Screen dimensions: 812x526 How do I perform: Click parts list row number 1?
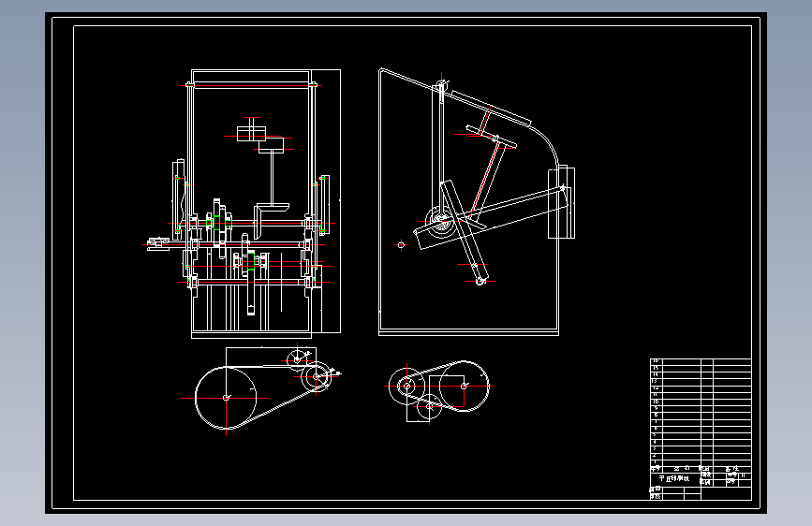(x=656, y=461)
